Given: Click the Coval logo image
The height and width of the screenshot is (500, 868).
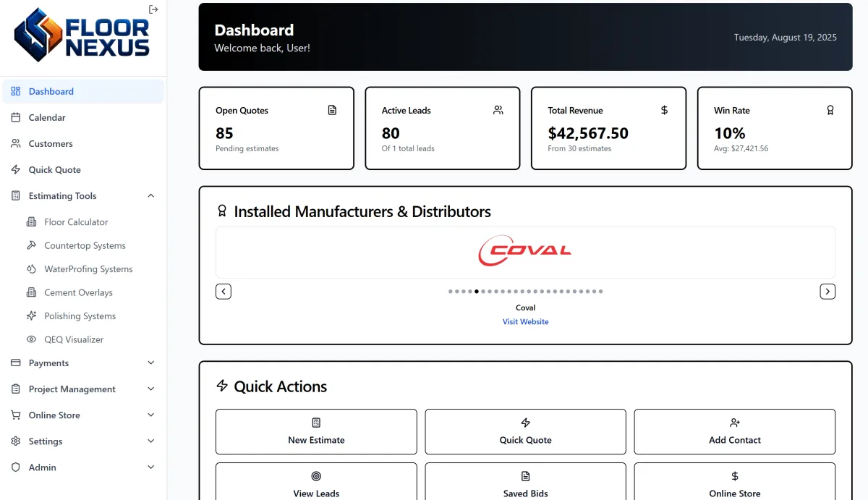Looking at the screenshot, I should (x=525, y=251).
